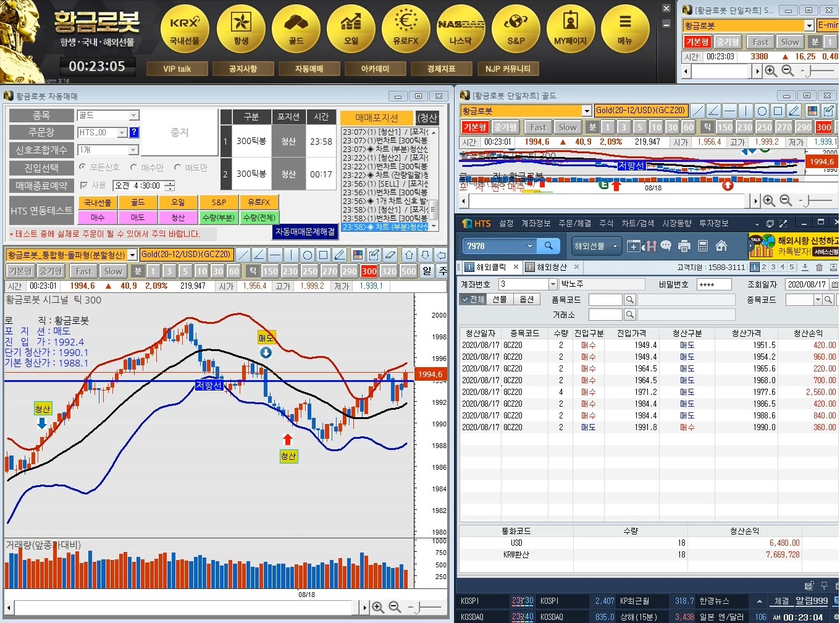Open the 계좌정보 menu

[x=535, y=223]
